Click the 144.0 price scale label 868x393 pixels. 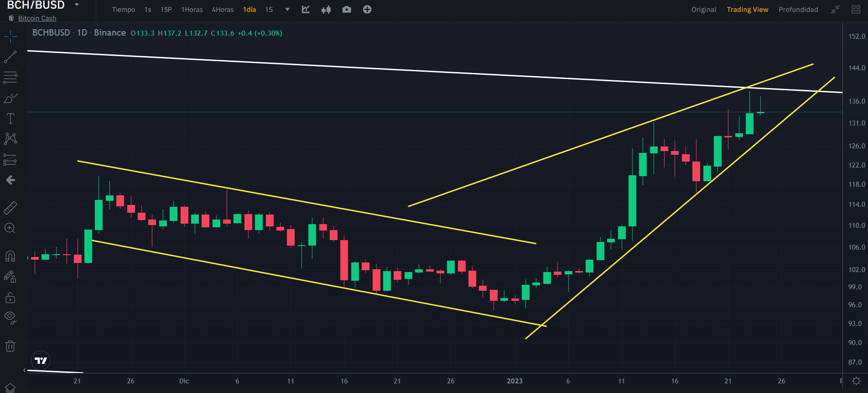[x=857, y=68]
